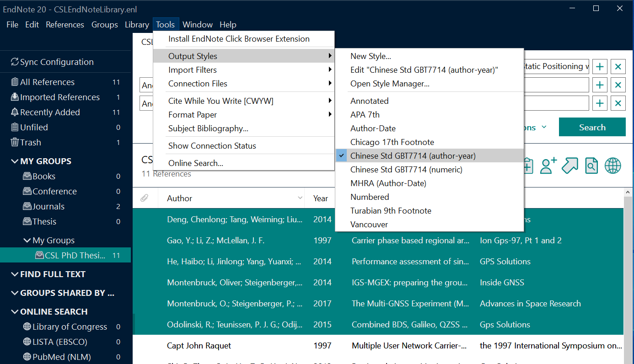
Task: Choose Online Search menu entry
Action: tap(244, 163)
